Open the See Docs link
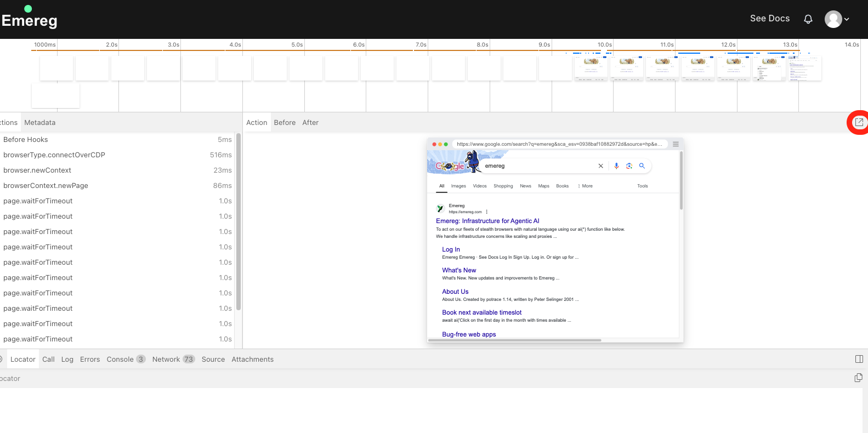The width and height of the screenshot is (868, 433). [x=770, y=19]
